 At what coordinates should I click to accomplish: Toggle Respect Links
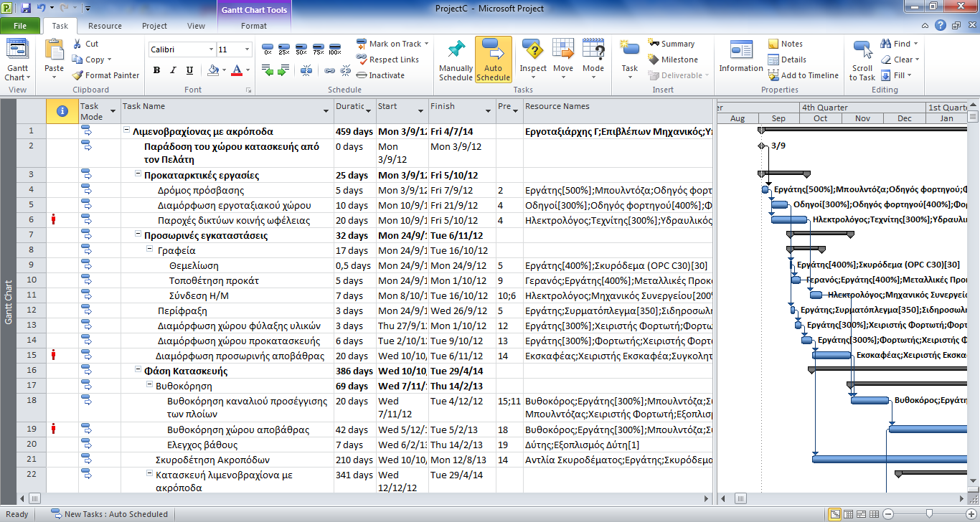pyautogui.click(x=387, y=60)
